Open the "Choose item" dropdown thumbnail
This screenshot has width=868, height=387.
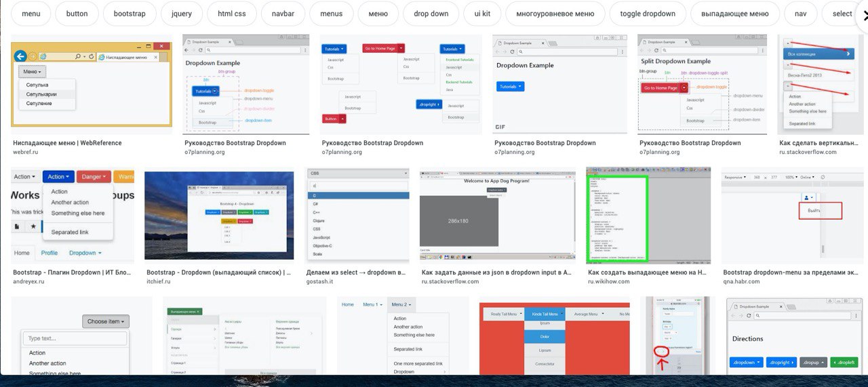pyautogui.click(x=82, y=335)
